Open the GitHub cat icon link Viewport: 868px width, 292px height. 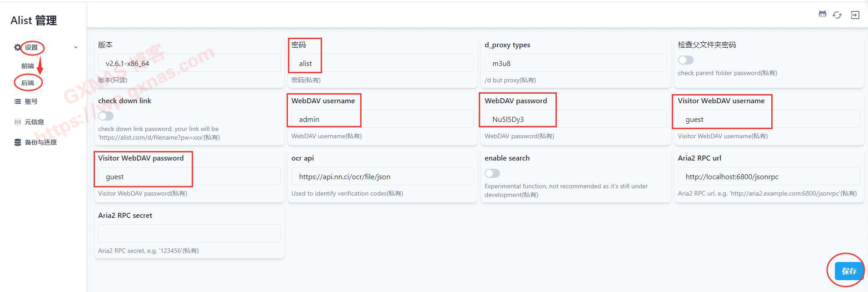coord(823,14)
